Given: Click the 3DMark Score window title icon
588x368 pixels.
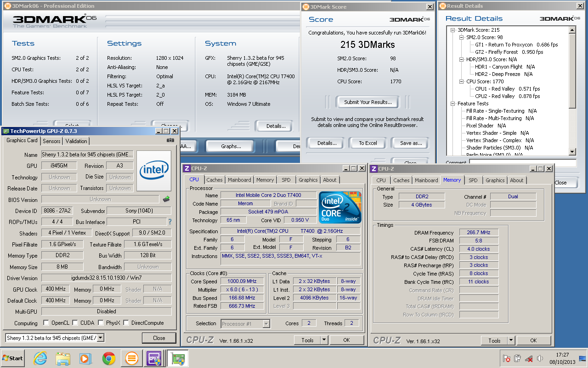Looking at the screenshot, I should 305,7.
